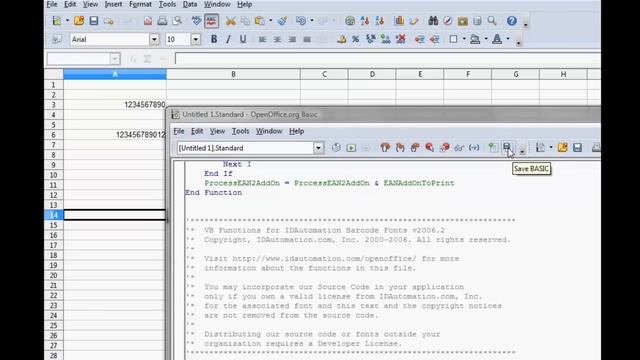
Task: Click the Step Out icon in Basic IDE
Action: [x=415, y=148]
